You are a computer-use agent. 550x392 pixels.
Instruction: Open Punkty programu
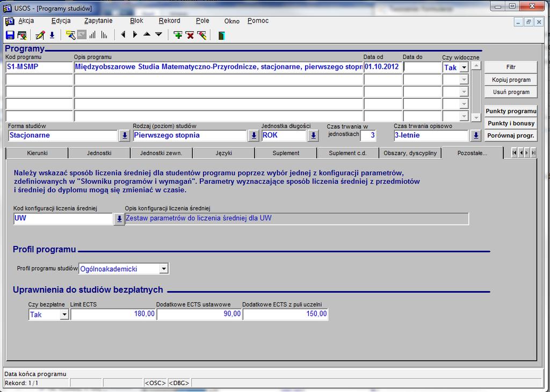pyautogui.click(x=511, y=112)
